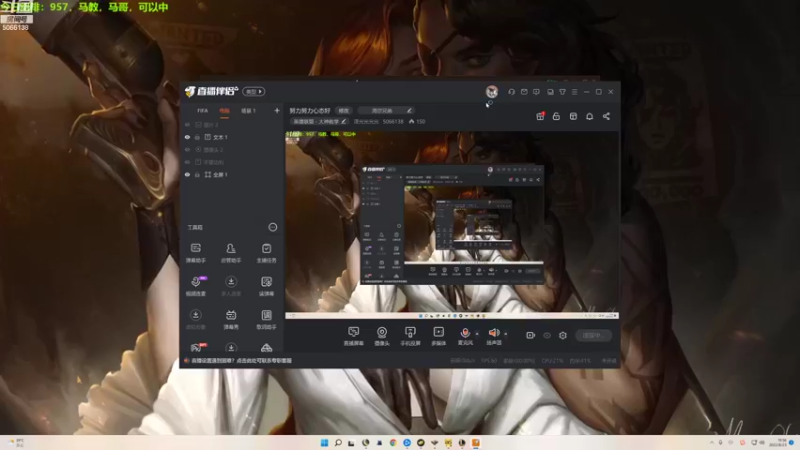Image resolution: width=800 pixels, height=450 pixels.
Task: Open Chrome from the Windows taskbar
Action: pyautogui.click(x=393, y=443)
